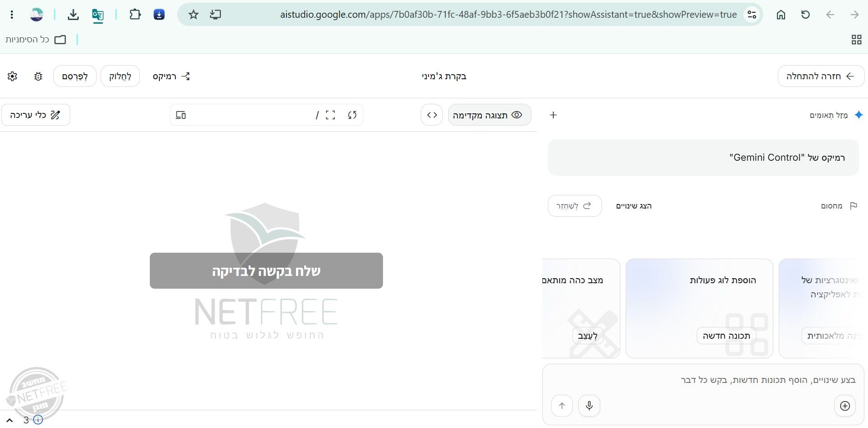The image size is (868, 428).
Task: Click the apps grid icon
Action: click(x=856, y=40)
